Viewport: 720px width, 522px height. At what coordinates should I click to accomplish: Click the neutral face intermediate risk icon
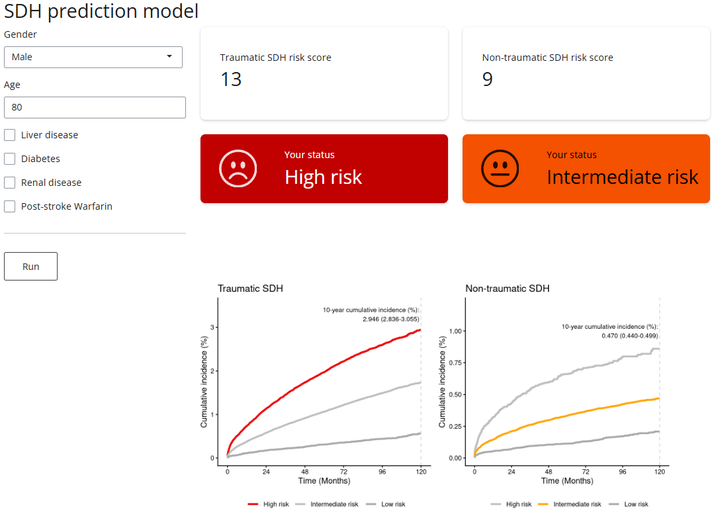(x=497, y=168)
